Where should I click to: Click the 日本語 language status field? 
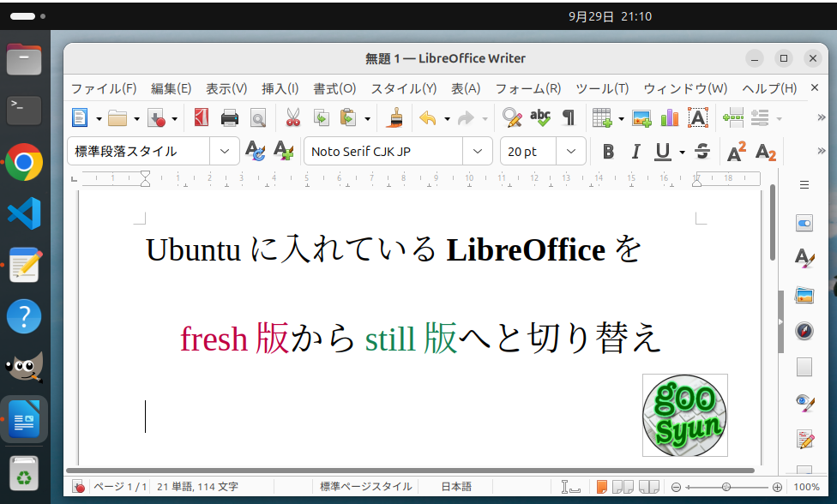point(456,486)
